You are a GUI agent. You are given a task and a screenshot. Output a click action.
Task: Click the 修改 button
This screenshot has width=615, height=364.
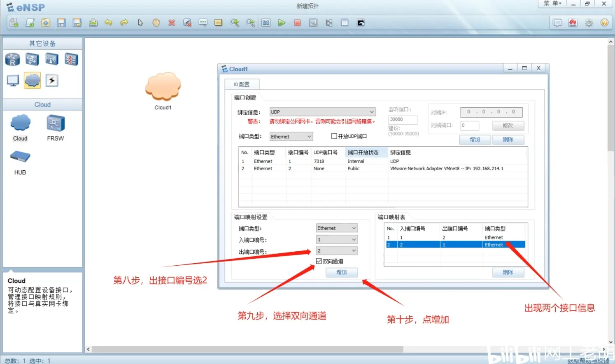508,125
